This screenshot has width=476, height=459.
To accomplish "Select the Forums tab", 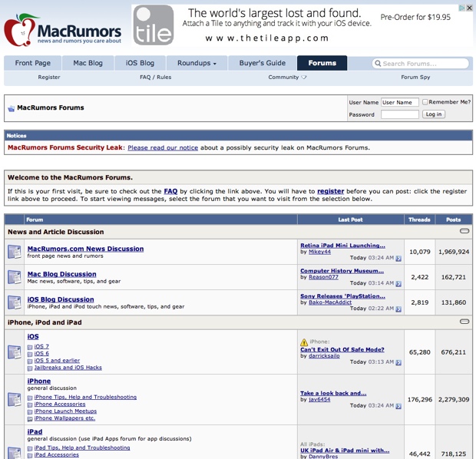I will click(x=322, y=63).
